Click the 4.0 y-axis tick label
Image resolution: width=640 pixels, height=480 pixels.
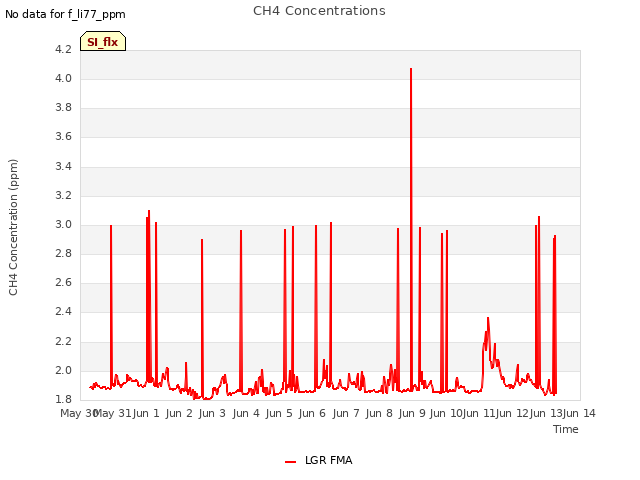pos(63,78)
